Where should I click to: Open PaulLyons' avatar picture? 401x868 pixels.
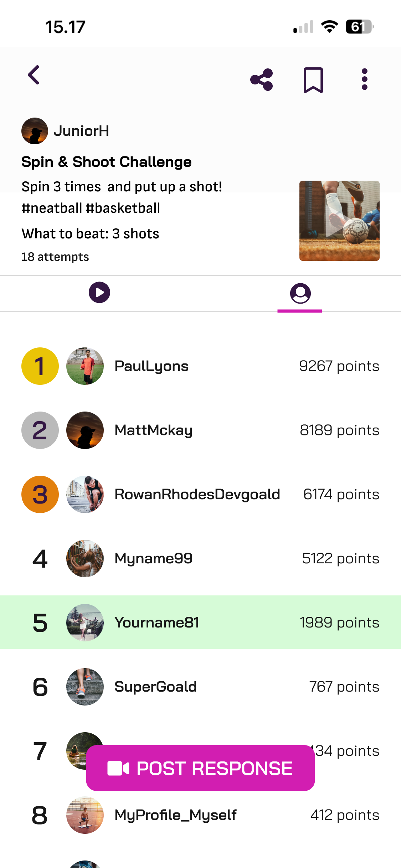point(85,366)
